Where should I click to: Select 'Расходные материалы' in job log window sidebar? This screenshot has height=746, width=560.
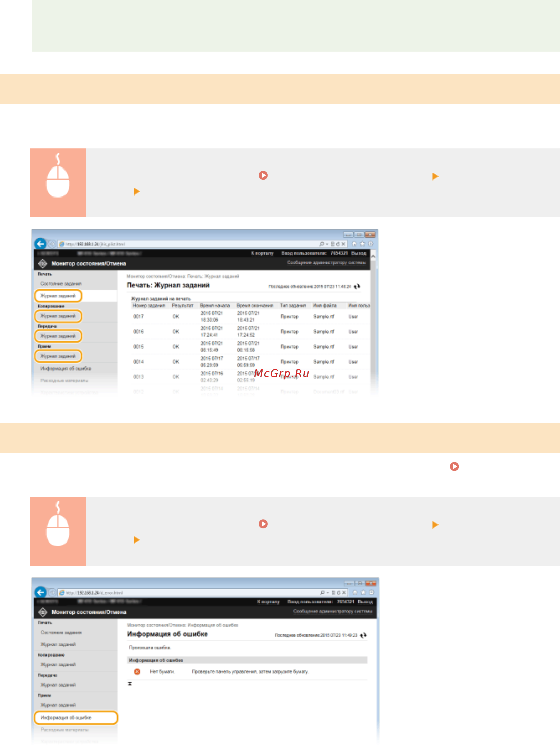click(x=64, y=381)
